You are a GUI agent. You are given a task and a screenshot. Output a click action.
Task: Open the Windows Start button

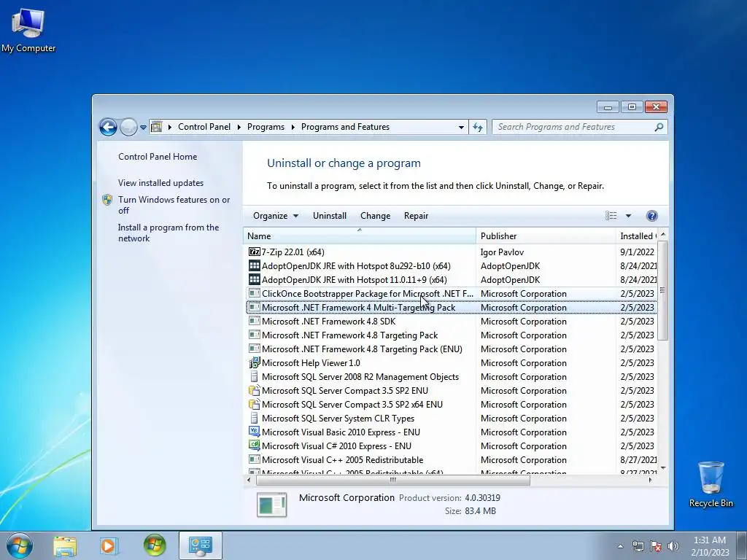coord(20,545)
